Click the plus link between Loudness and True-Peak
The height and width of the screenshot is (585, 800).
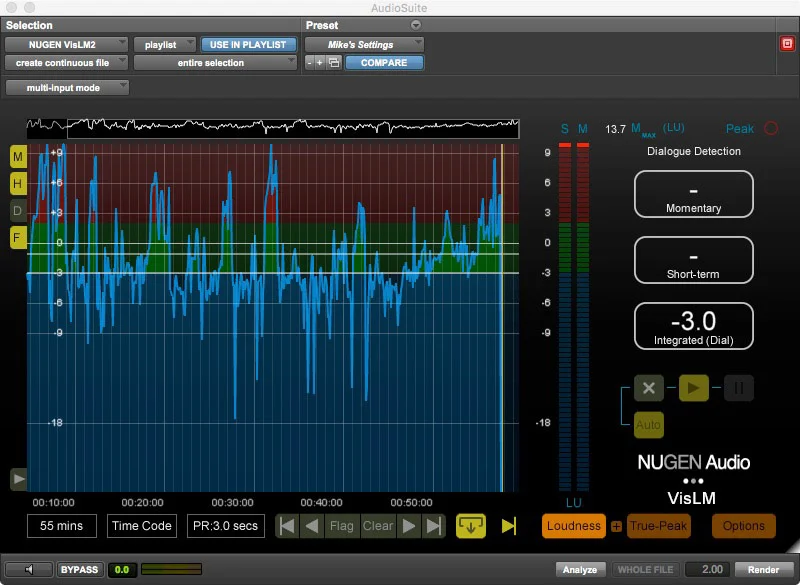click(x=616, y=526)
